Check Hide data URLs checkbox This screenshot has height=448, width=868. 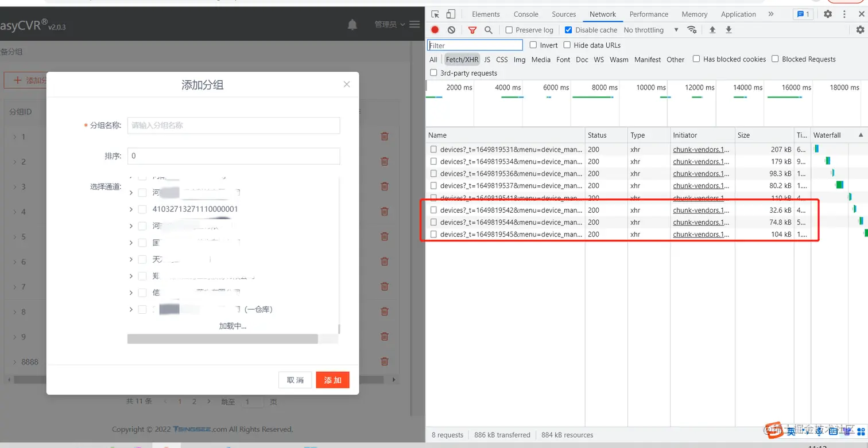[567, 45]
